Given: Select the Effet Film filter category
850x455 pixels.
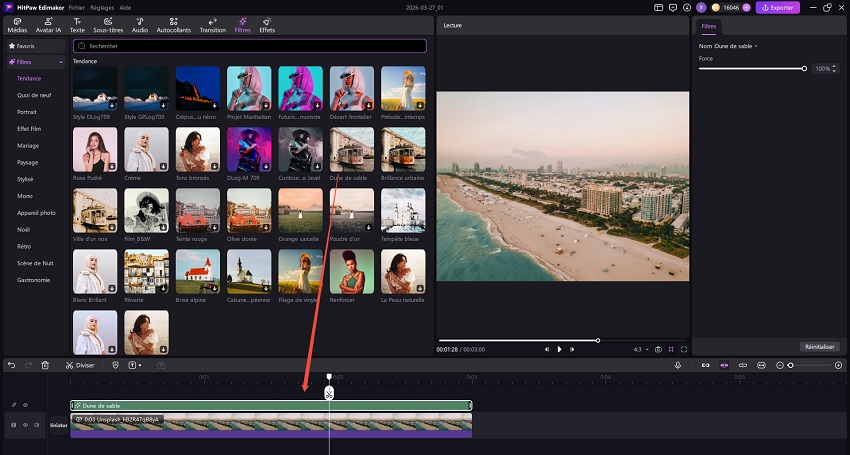Looking at the screenshot, I should (29, 127).
